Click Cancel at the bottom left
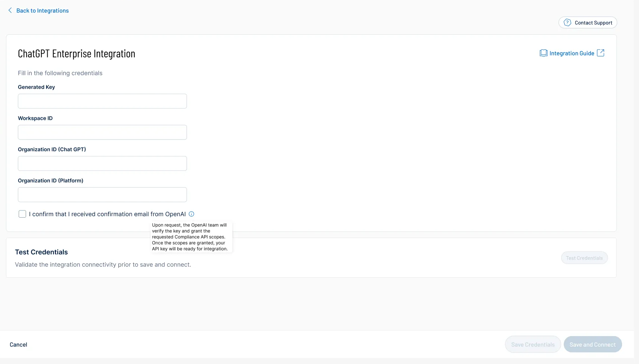The width and height of the screenshot is (639, 364). [19, 345]
